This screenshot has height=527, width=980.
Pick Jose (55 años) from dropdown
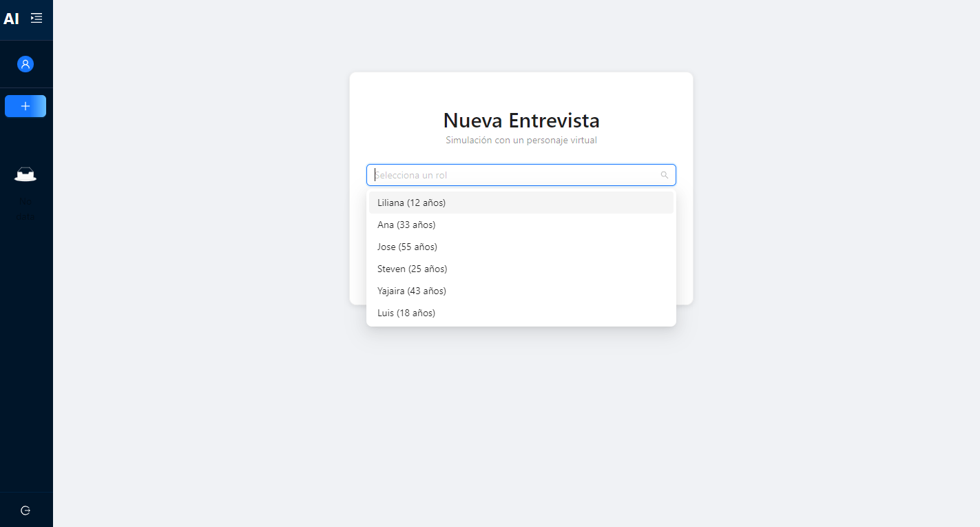[407, 247]
